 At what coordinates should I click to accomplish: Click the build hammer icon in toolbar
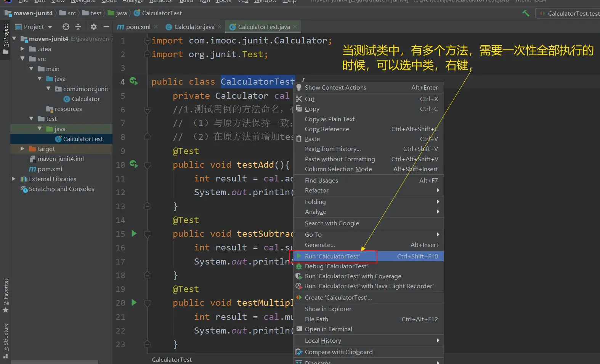526,13
